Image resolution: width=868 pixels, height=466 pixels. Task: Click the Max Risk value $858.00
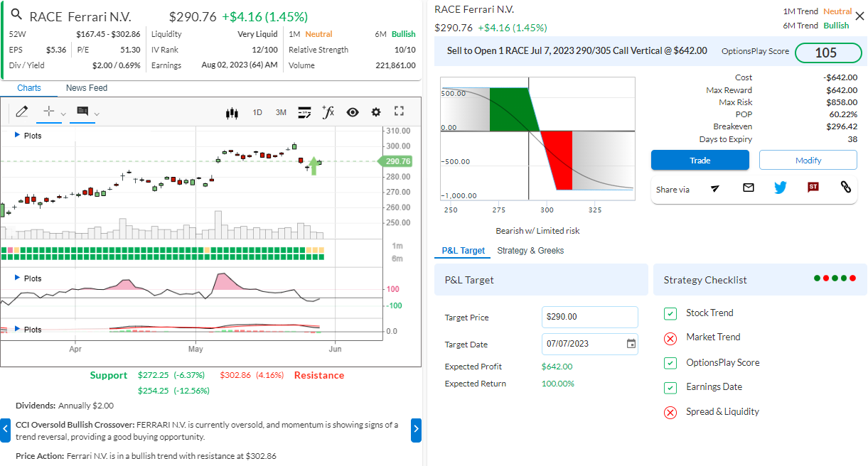[842, 102]
